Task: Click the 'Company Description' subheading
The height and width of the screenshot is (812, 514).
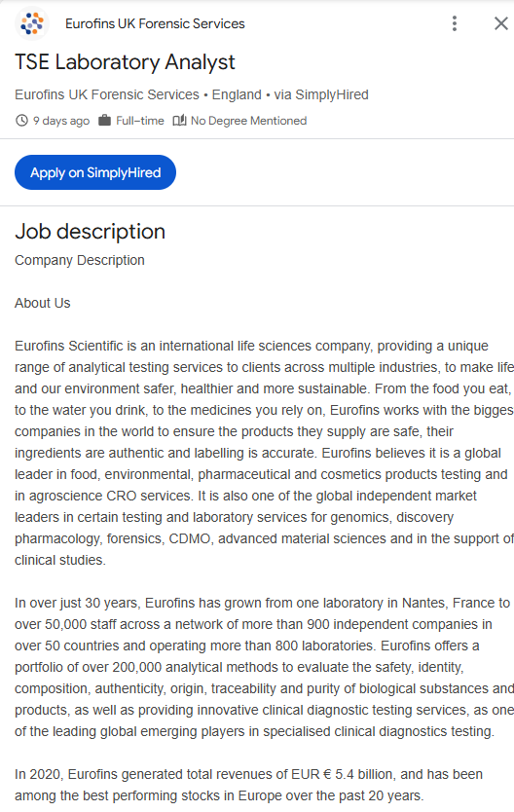Action: [80, 260]
